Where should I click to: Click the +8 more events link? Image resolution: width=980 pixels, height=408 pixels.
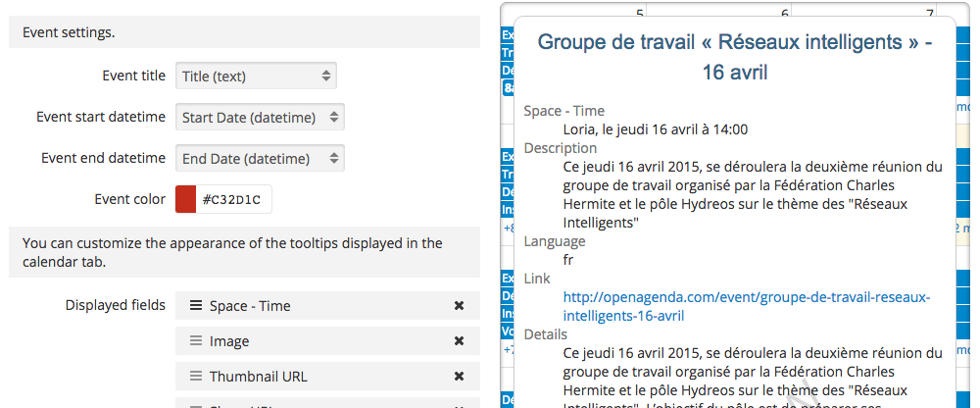tap(509, 229)
